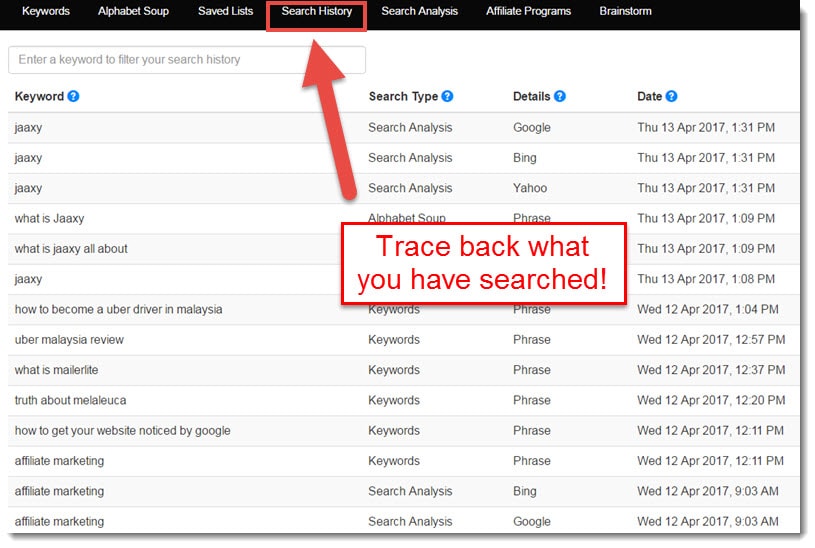The width and height of the screenshot is (815, 548).
Task: Select keyword jaaxy in the Bing row
Action: point(28,158)
